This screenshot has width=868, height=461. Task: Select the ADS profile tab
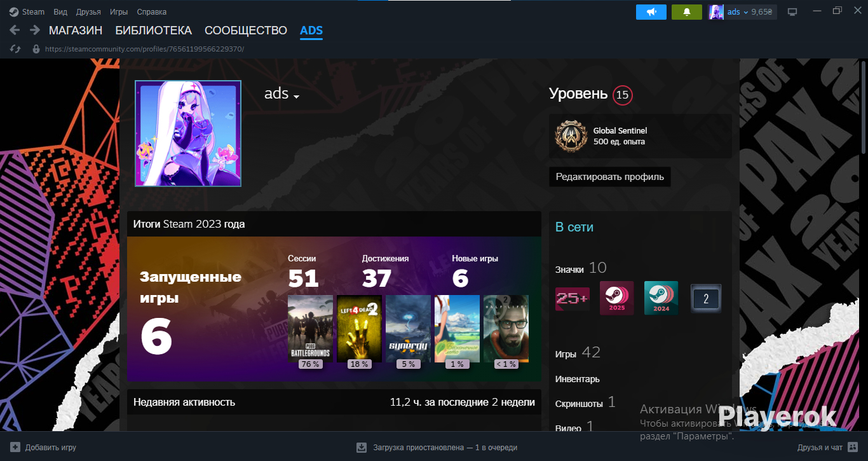pos(311,31)
